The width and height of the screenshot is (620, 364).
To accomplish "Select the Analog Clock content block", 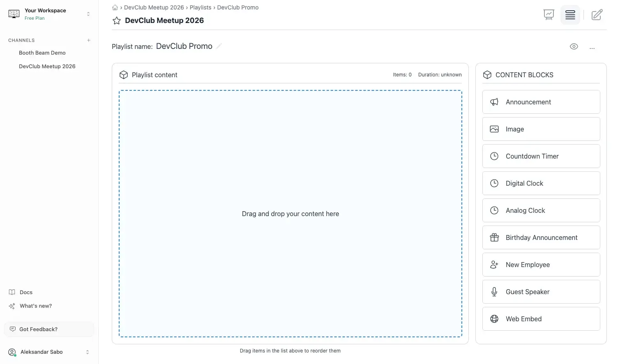I will [x=541, y=210].
